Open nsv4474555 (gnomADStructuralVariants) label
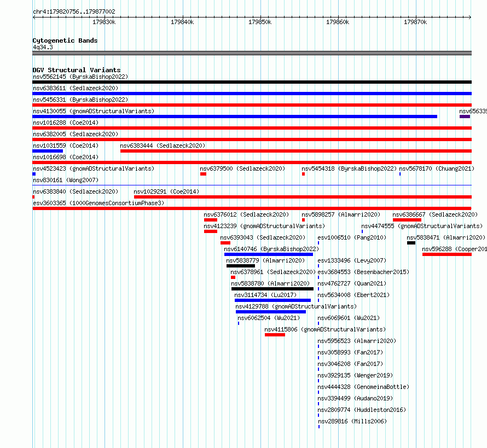This screenshot has height=448, width=487. 422,226
